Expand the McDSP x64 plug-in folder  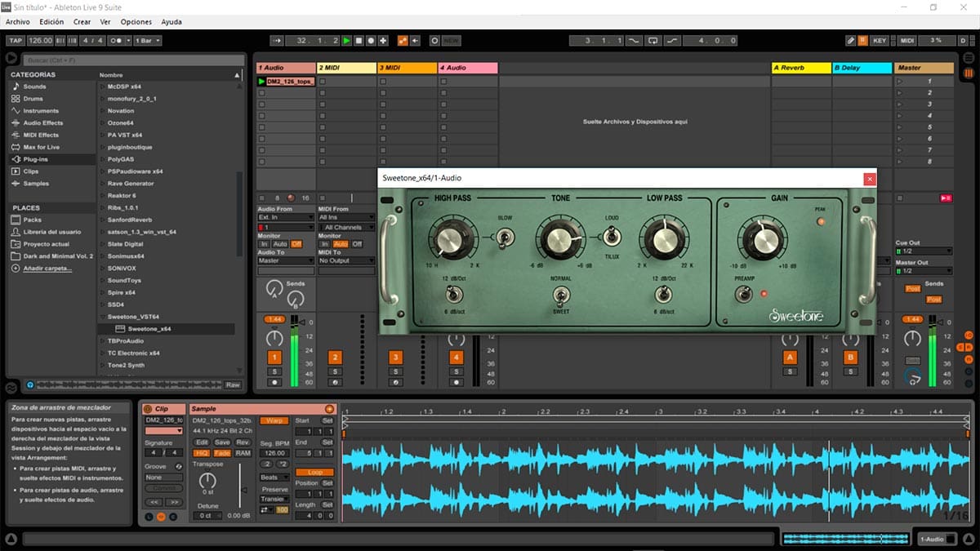pos(102,87)
